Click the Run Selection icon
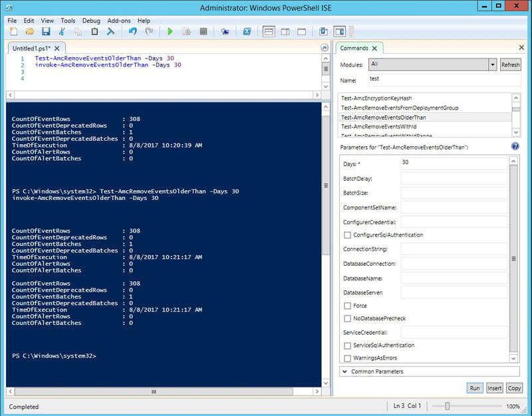The width and height of the screenshot is (532, 416). click(187, 32)
